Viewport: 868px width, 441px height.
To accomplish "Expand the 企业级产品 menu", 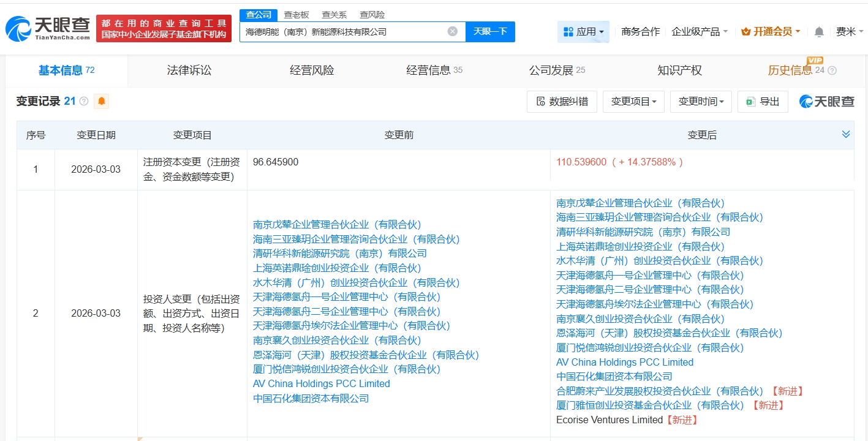I will point(699,32).
